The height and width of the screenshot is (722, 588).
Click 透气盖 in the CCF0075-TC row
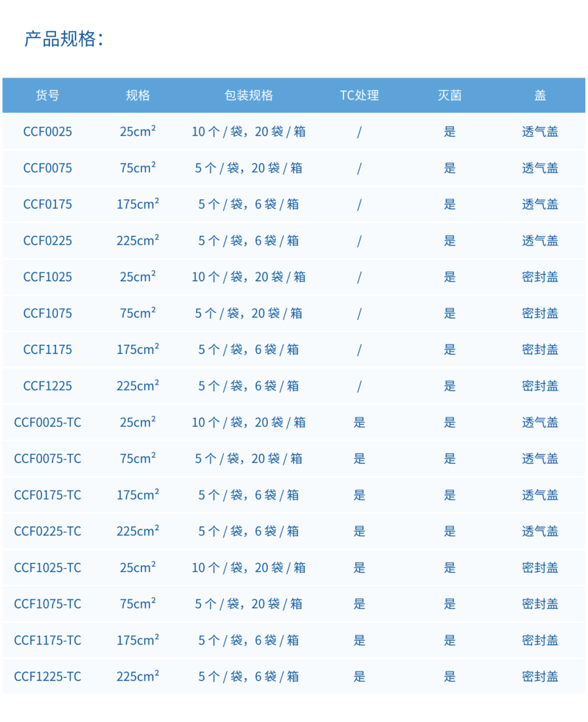pyautogui.click(x=540, y=458)
